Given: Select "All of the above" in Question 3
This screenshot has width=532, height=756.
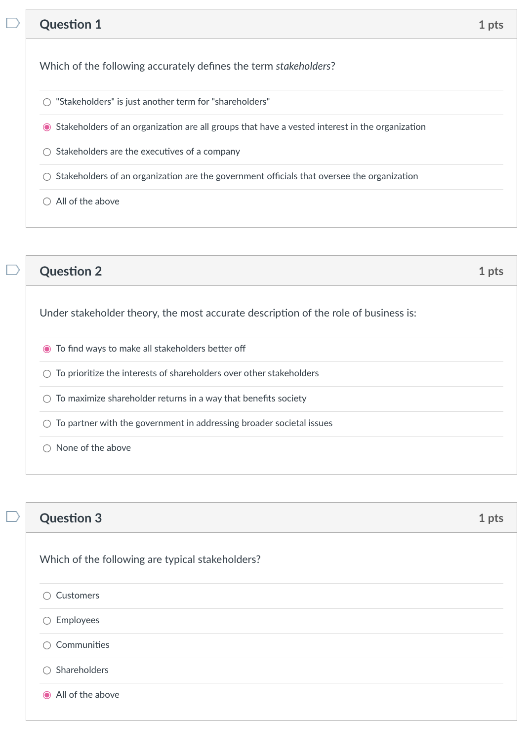Looking at the screenshot, I should point(46,695).
